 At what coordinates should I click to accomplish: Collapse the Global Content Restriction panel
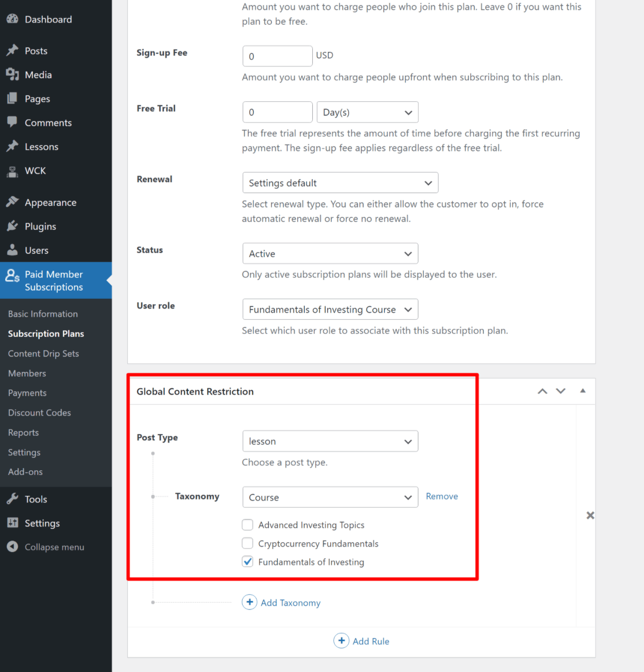[583, 391]
